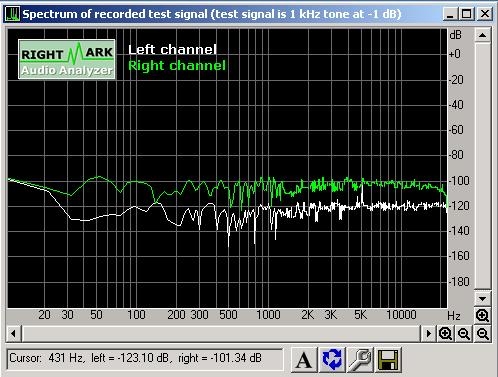Maximize the spectrum window
The image size is (498, 377).
coord(466,14)
